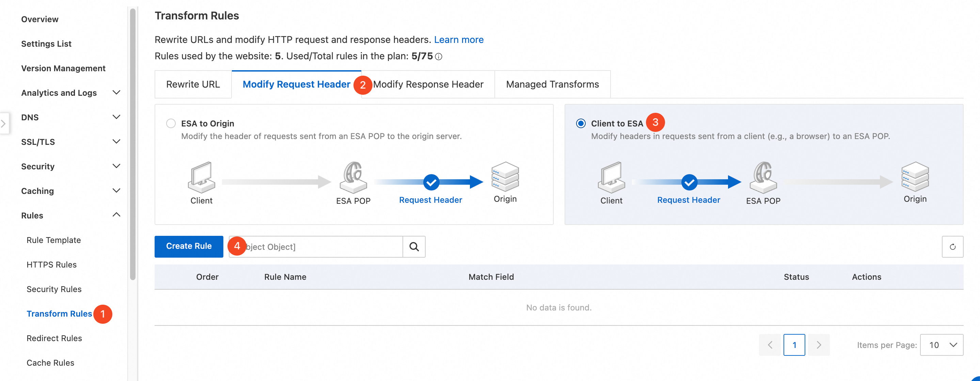Select the ESA to Origin radio button
The width and height of the screenshot is (980, 381).
pos(171,123)
